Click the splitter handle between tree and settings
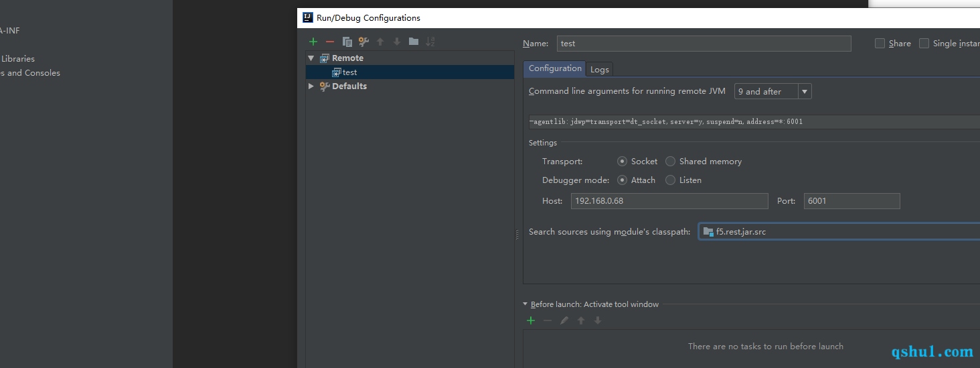 [517, 235]
